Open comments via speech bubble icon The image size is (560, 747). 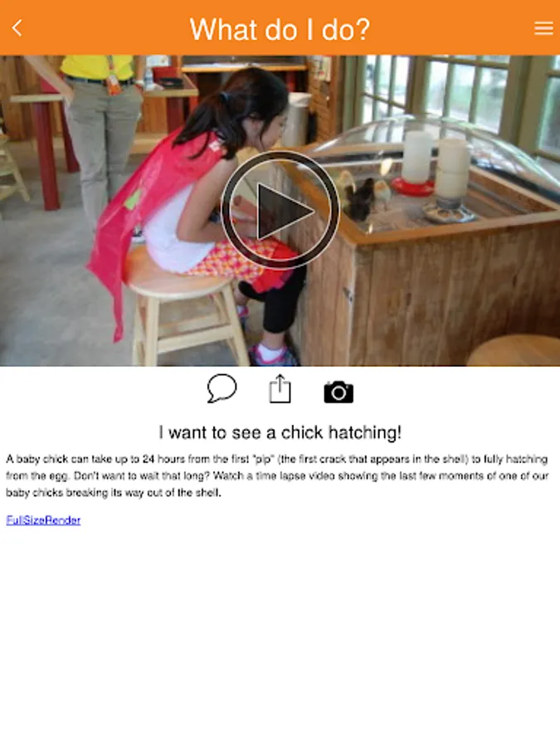[x=222, y=388]
